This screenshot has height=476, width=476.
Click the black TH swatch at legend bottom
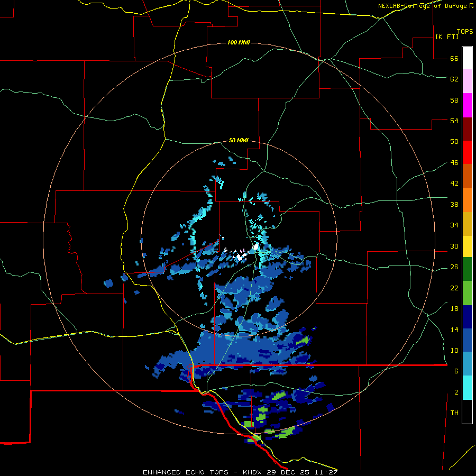[x=467, y=411]
